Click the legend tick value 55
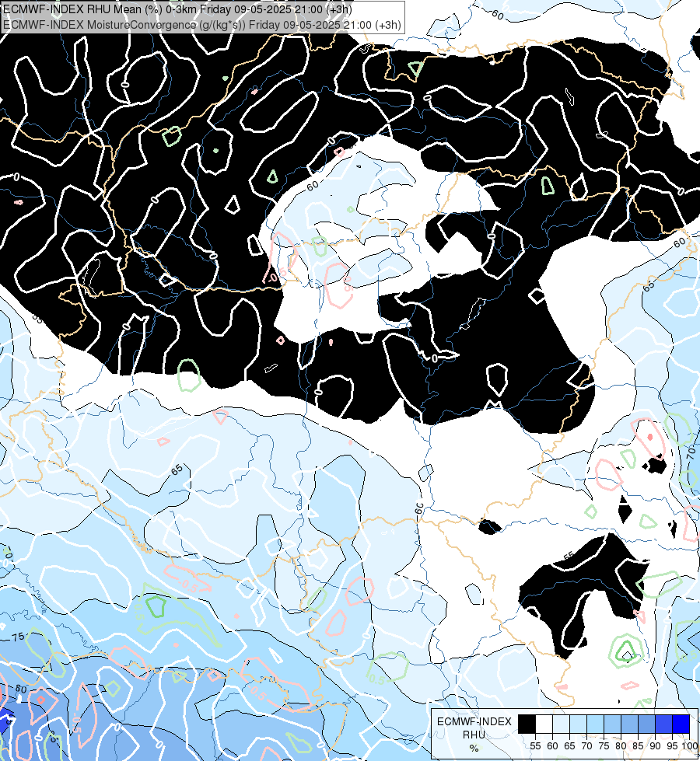 (x=535, y=746)
